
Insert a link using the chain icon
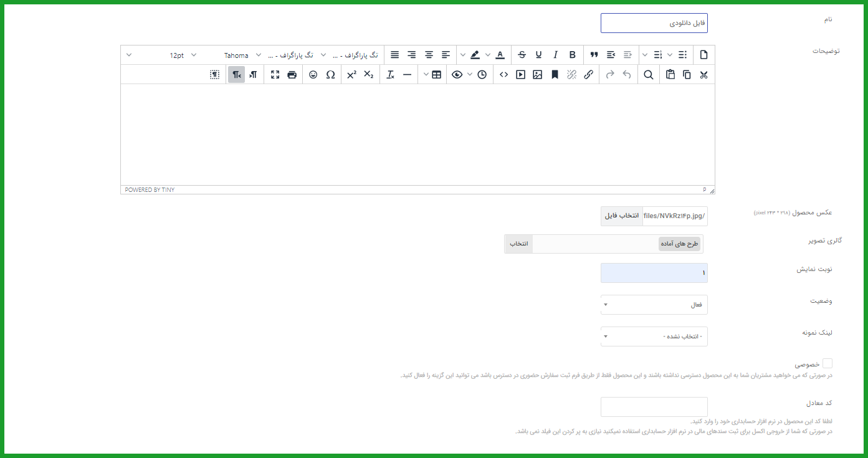click(x=588, y=75)
